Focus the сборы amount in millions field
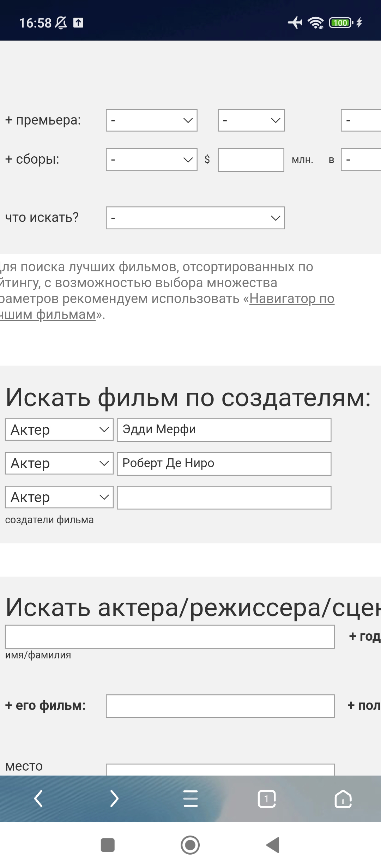The image size is (381, 868). point(251,160)
